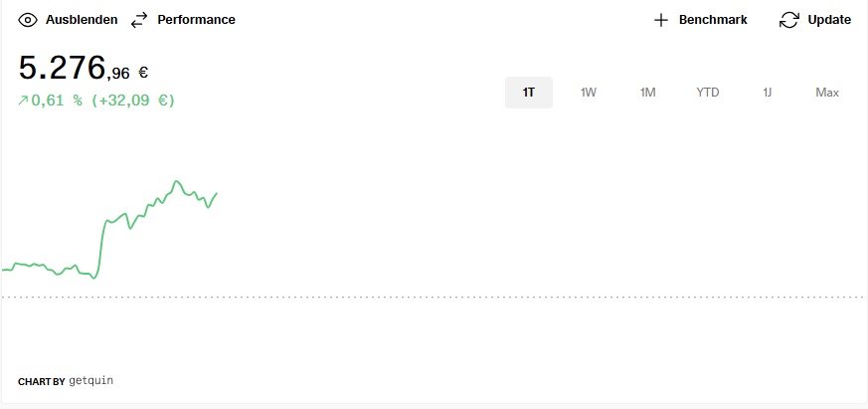Click the swap arrows icon beside Performance
The height and width of the screenshot is (409, 868).
pyautogui.click(x=139, y=20)
